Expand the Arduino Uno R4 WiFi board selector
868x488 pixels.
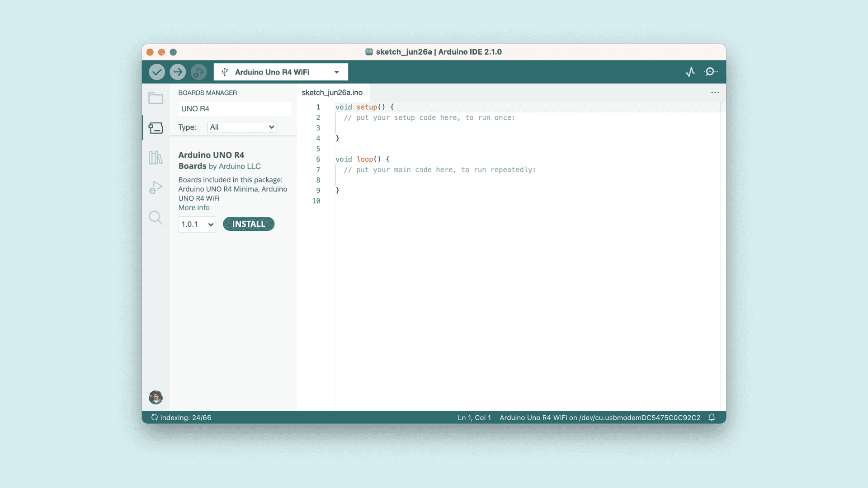281,72
